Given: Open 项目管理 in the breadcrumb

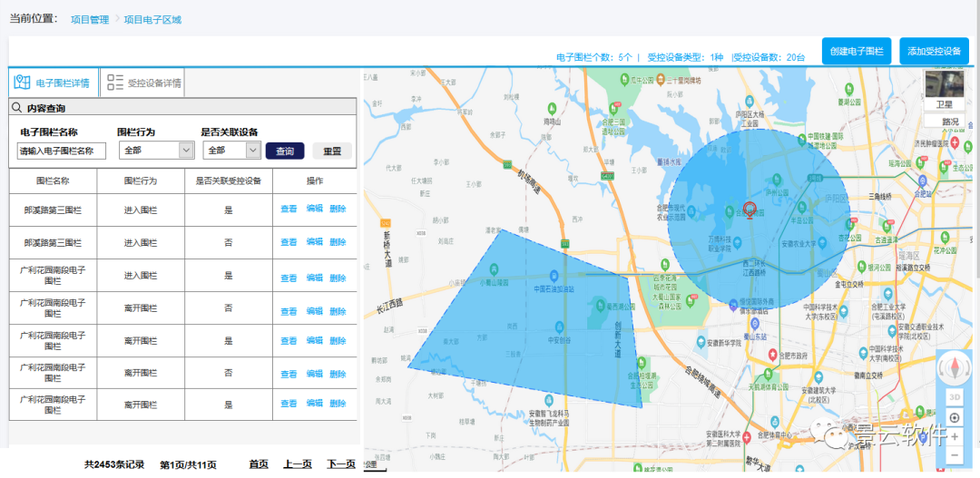Looking at the screenshot, I should 90,19.
